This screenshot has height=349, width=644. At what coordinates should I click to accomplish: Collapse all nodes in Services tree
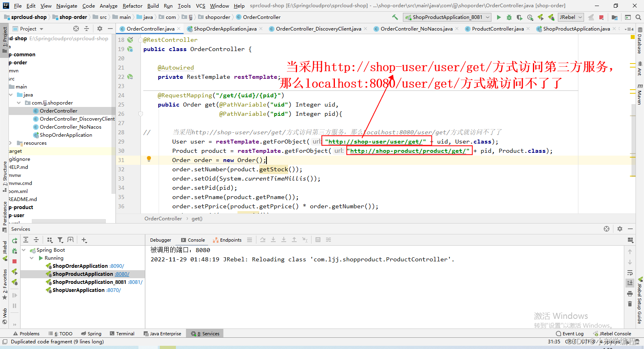[36, 240]
